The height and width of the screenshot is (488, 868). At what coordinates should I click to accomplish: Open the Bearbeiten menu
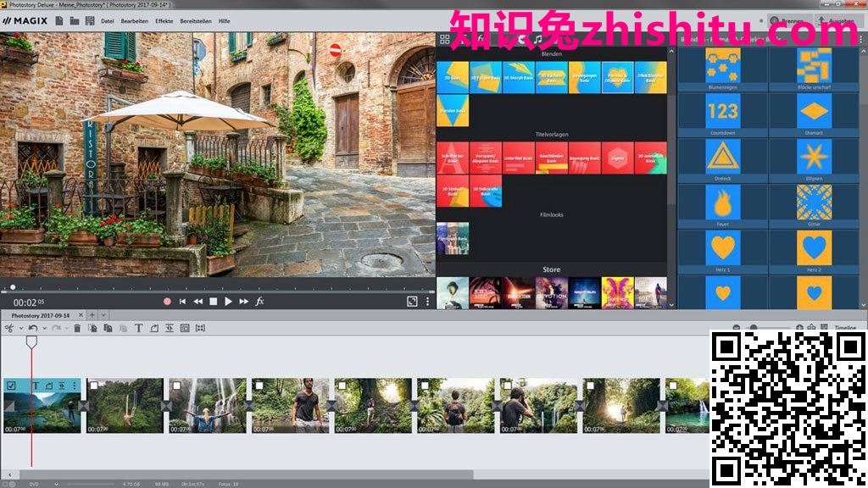[135, 21]
